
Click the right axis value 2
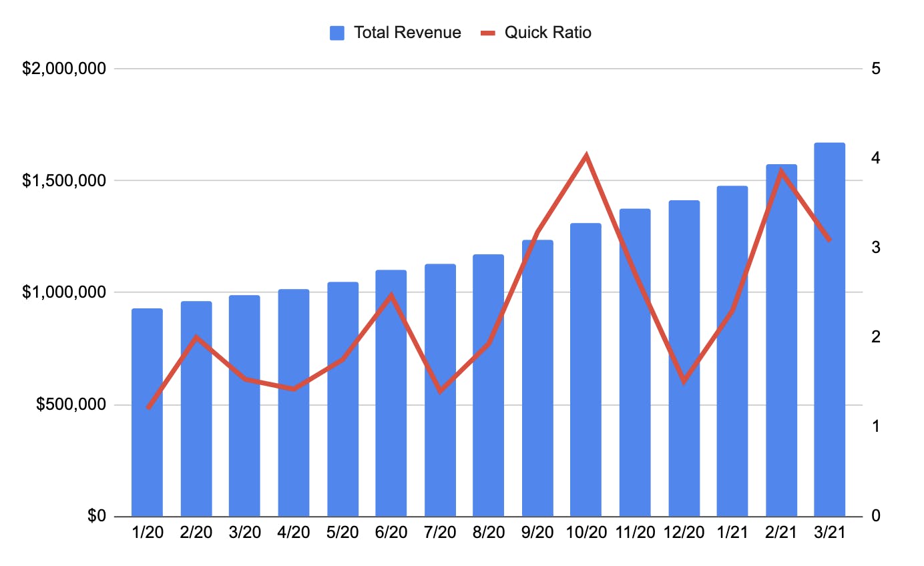(876, 337)
